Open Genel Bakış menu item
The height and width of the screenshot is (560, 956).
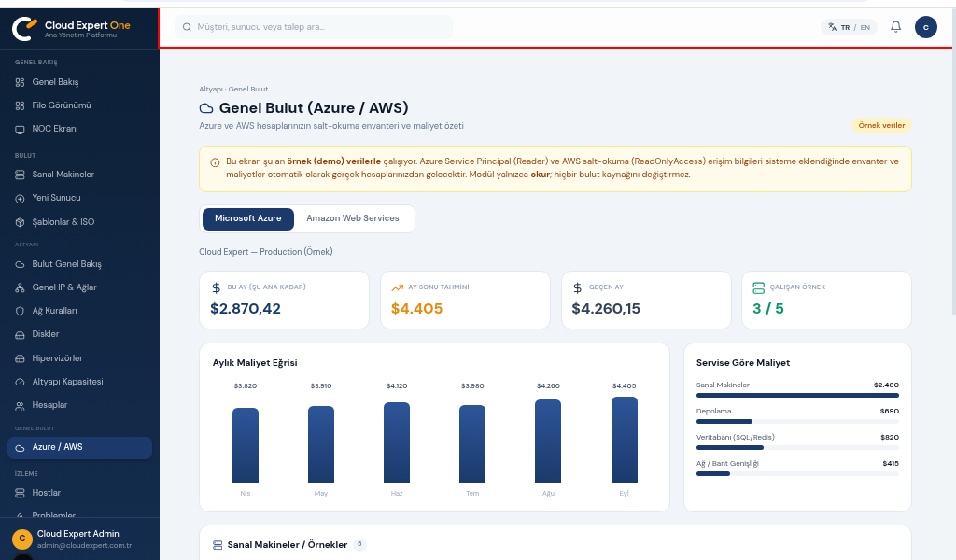tap(80, 82)
